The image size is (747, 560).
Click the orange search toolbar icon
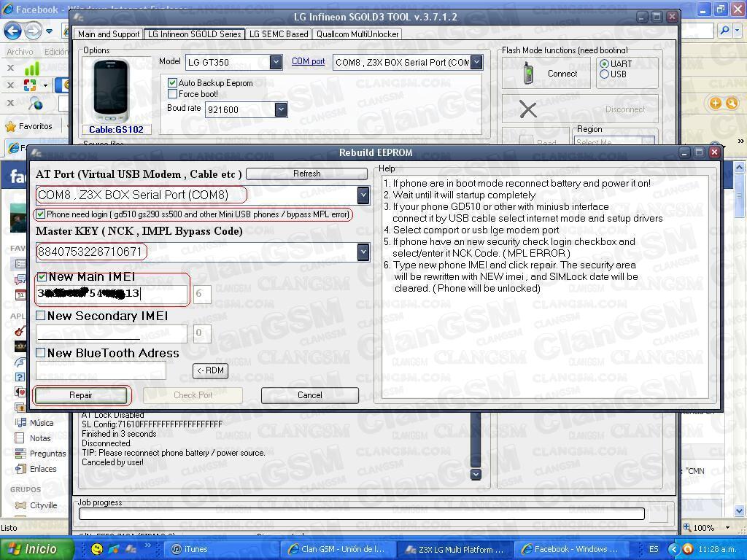pos(732,103)
